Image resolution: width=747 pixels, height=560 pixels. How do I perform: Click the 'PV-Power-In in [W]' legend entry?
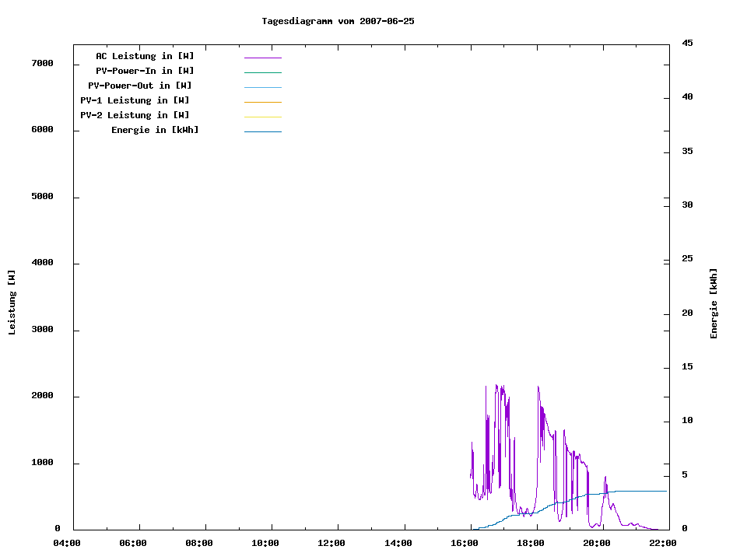150,71
